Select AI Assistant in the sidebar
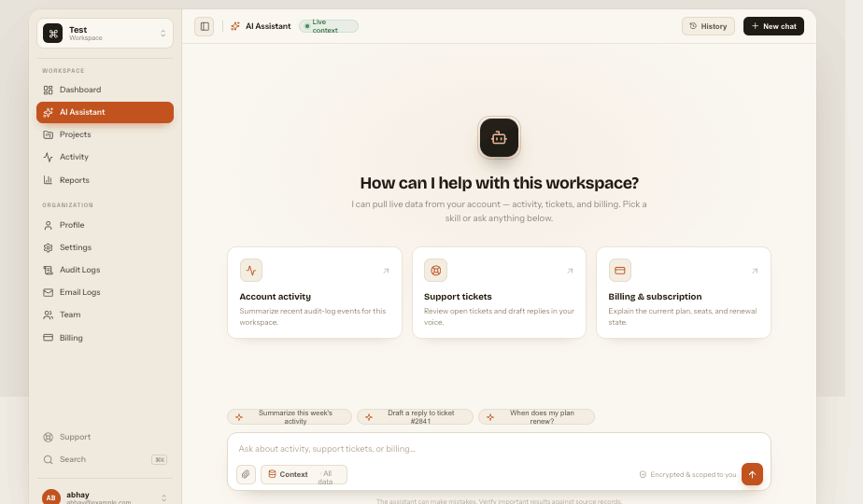 click(105, 112)
